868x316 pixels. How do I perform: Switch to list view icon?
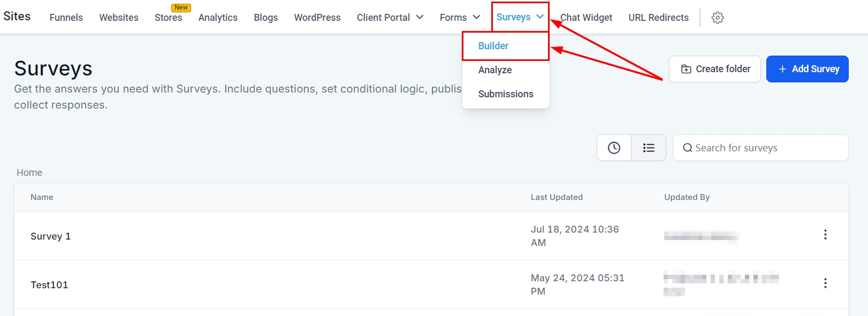click(x=649, y=148)
